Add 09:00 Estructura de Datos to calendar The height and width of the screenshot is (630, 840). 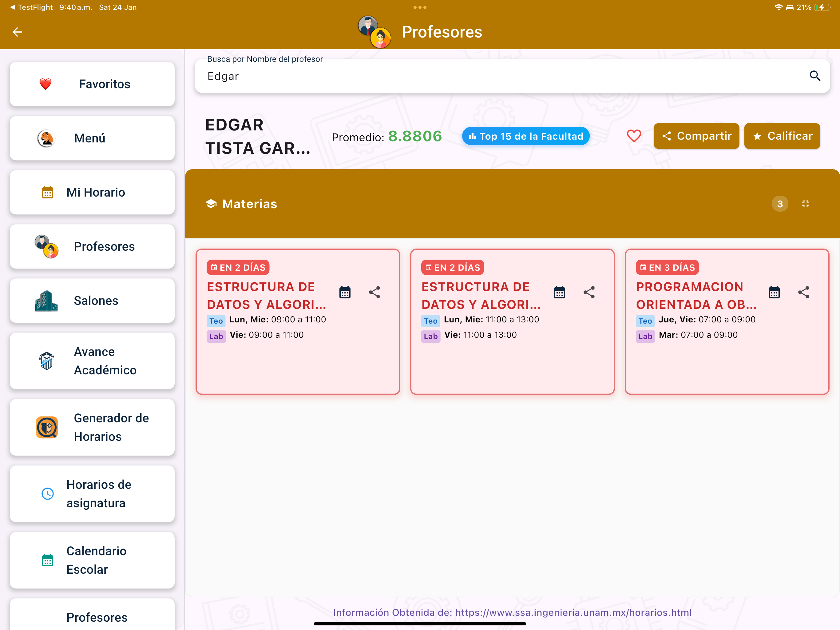pyautogui.click(x=345, y=293)
